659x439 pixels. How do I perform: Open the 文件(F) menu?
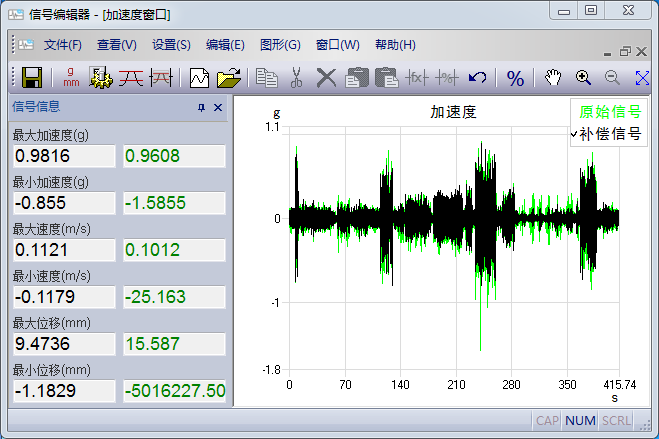[62, 45]
